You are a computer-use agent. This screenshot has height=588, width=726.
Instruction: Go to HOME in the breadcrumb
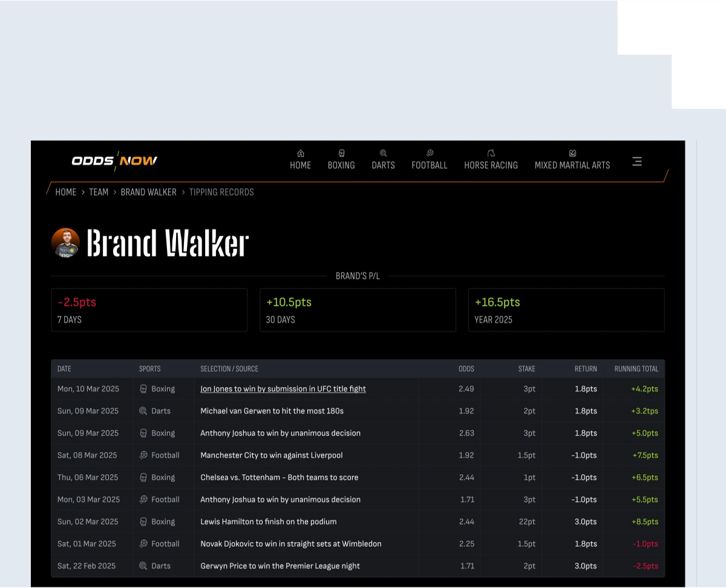(66, 192)
